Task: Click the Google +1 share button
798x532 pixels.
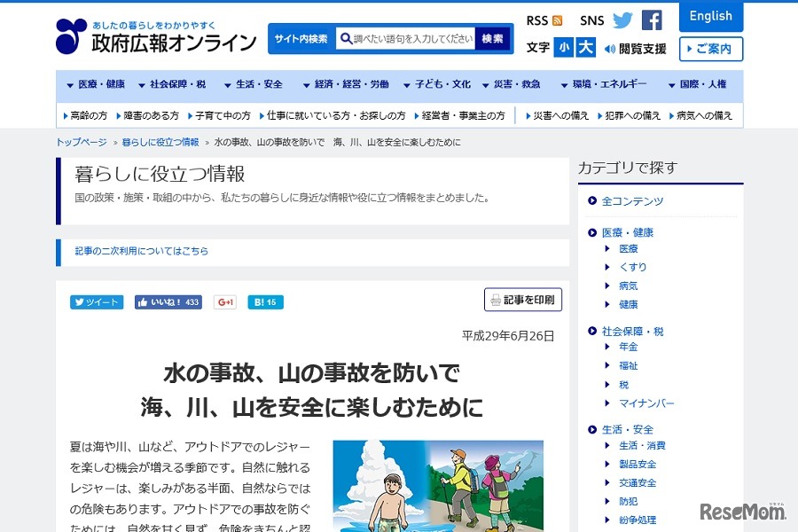Action: coord(225,302)
